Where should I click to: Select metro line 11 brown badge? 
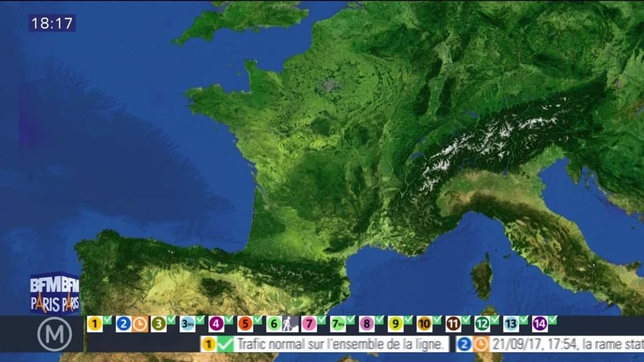(x=454, y=323)
